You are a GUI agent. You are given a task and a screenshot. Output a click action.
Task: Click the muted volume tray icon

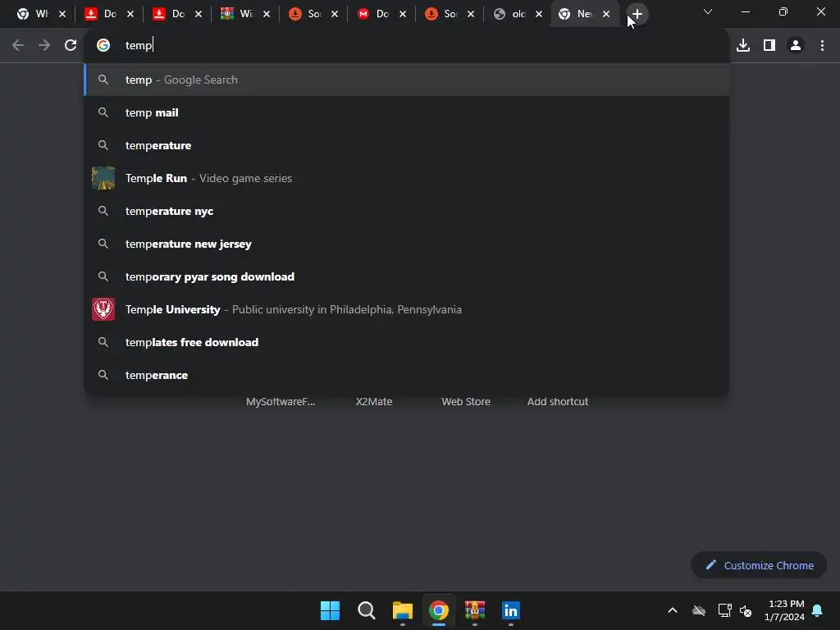click(x=745, y=610)
